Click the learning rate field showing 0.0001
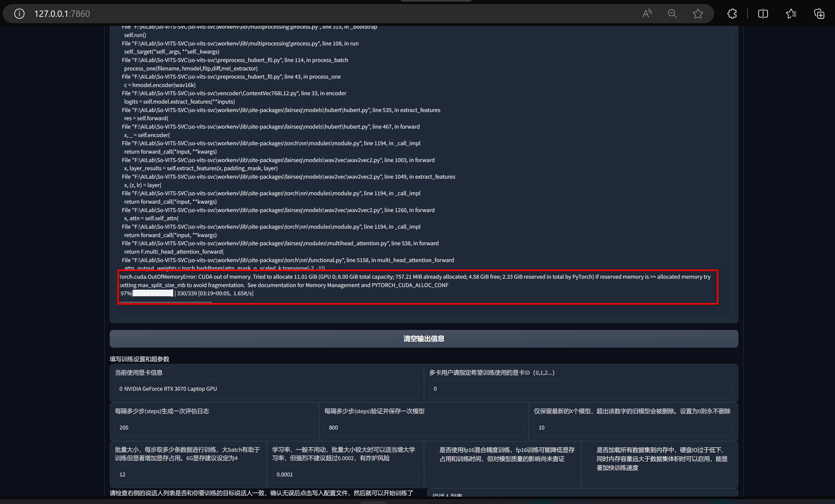This screenshot has height=504, width=835. (345, 474)
